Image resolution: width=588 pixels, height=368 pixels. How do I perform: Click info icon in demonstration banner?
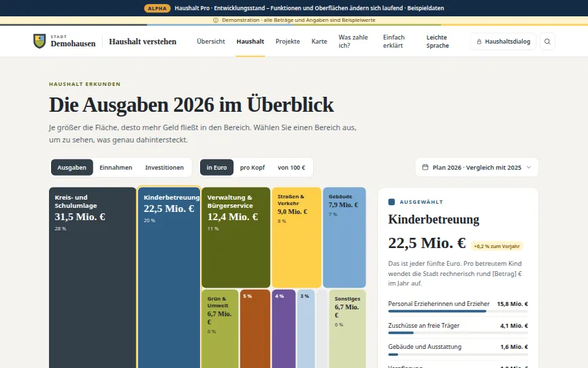pyautogui.click(x=216, y=20)
